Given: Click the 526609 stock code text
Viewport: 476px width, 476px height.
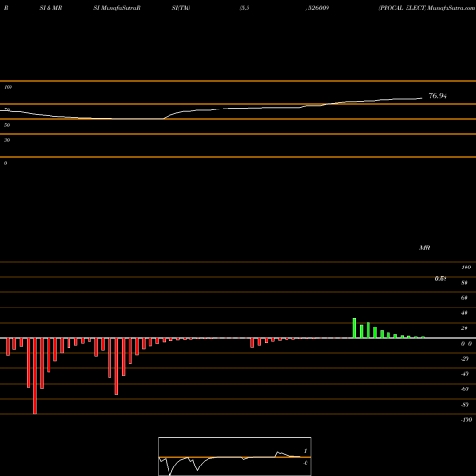Looking at the screenshot, I should (319, 8).
